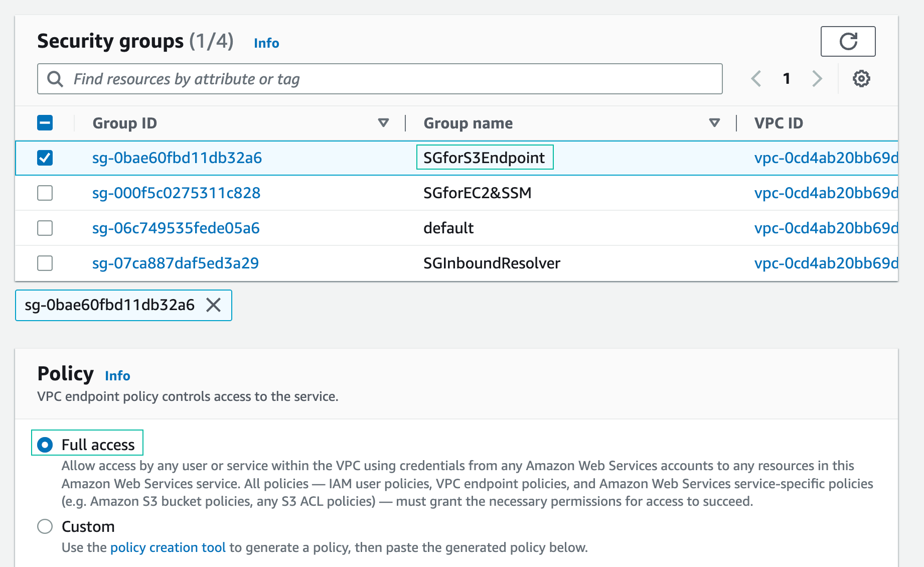Check the SGforEC2&SSM row checkbox

45,193
